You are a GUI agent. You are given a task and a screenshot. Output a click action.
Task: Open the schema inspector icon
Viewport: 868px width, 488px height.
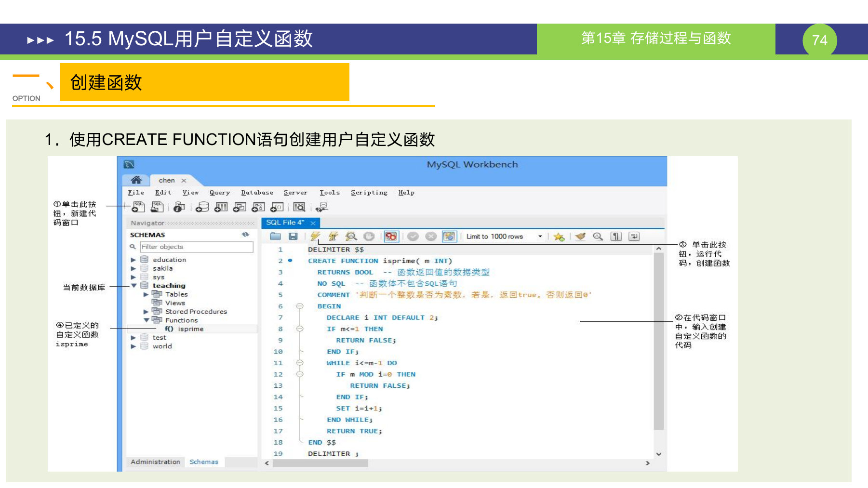179,207
